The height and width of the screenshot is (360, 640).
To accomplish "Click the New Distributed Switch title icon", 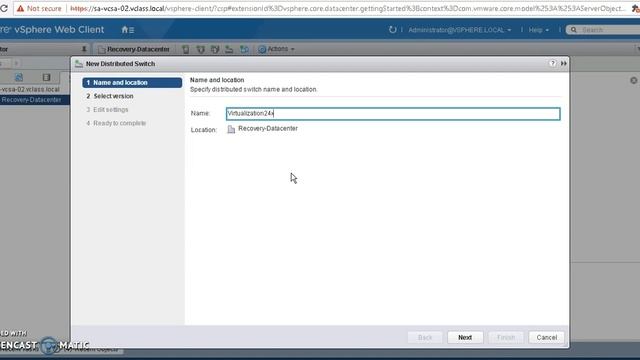I will point(79,64).
